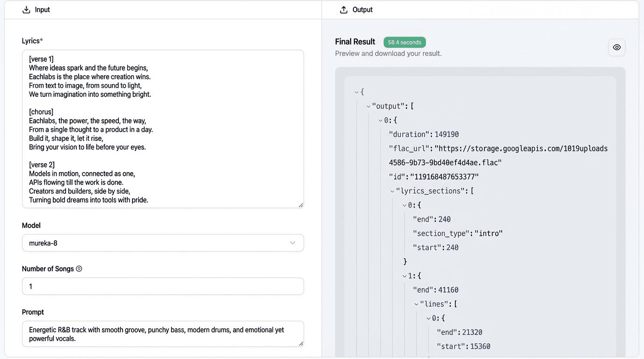
Task: Click the Input download-arrow icon
Action: click(x=26, y=10)
